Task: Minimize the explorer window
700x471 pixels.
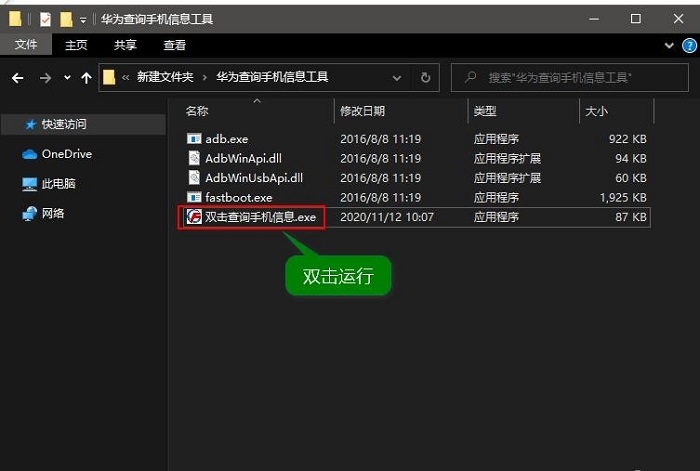Action: tap(594, 19)
